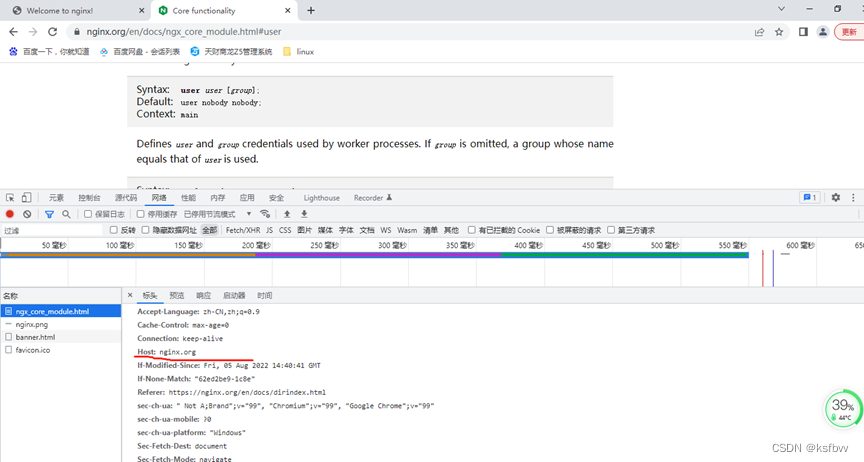Click the browser back arrow
This screenshot has height=462, width=864.
(x=14, y=32)
